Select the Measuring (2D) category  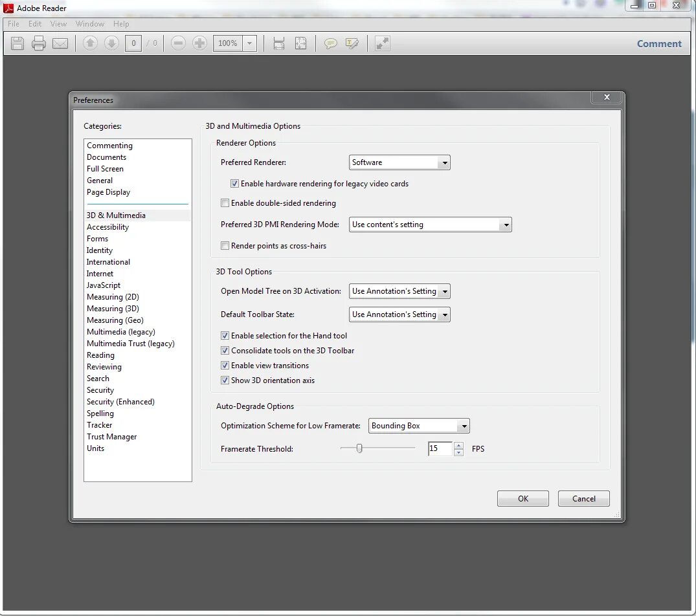(x=113, y=297)
